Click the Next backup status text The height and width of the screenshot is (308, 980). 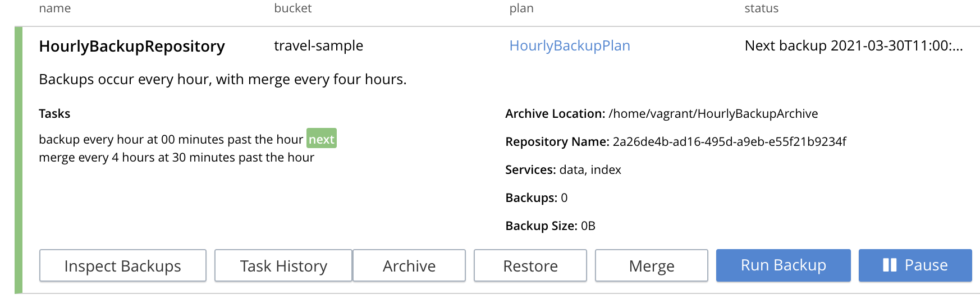point(853,45)
